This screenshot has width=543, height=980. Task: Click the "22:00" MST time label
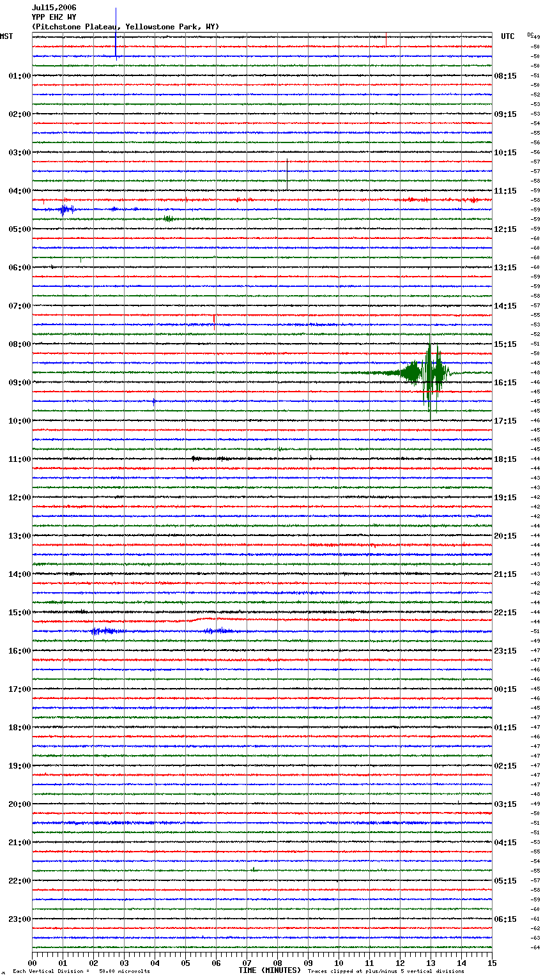(20, 881)
